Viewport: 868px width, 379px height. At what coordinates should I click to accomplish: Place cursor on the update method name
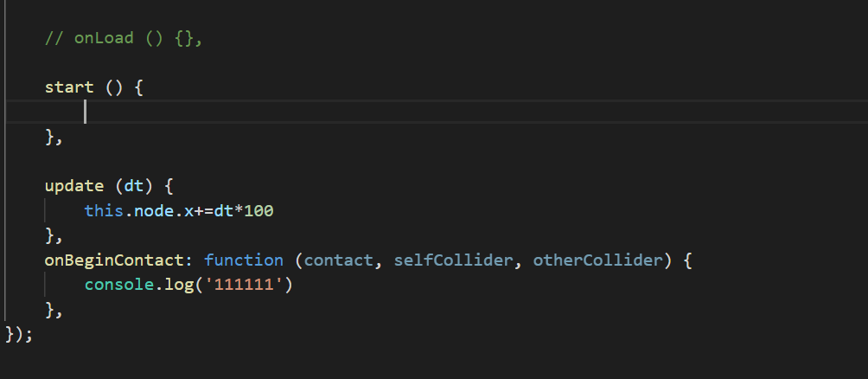coord(73,186)
